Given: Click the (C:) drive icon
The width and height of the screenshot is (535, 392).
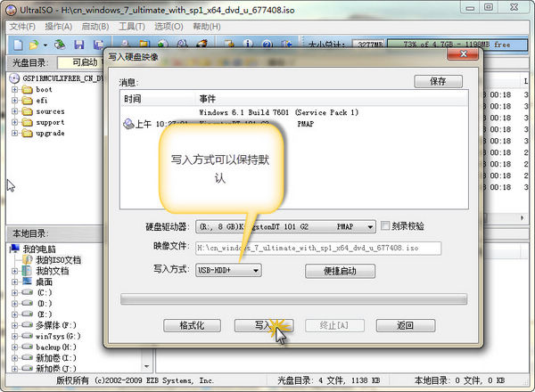Looking at the screenshot, I should (27, 292).
